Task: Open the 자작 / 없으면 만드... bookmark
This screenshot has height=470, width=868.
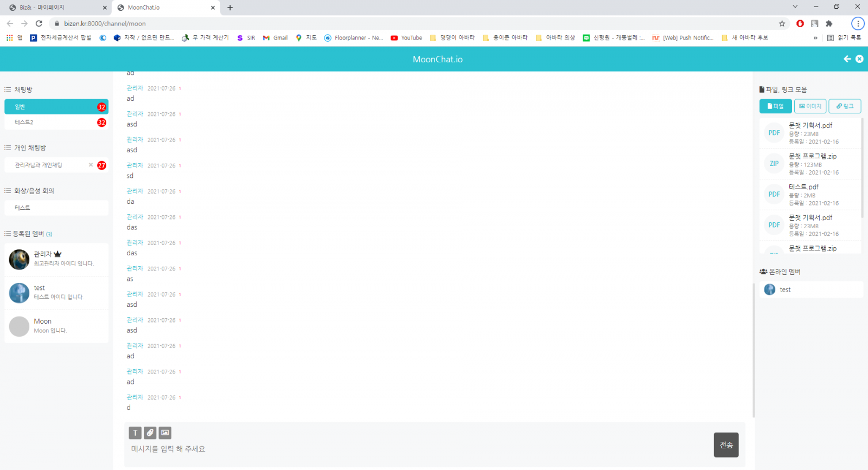Action: pos(144,38)
